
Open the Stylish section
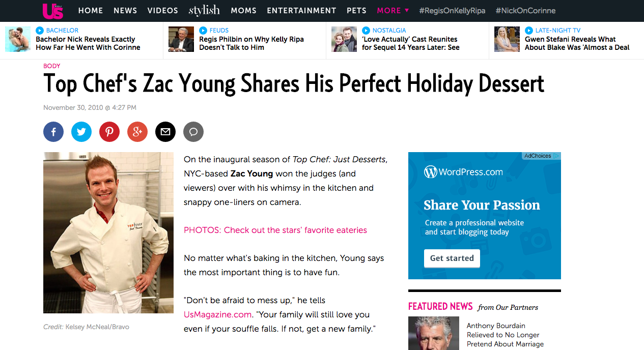(x=204, y=10)
